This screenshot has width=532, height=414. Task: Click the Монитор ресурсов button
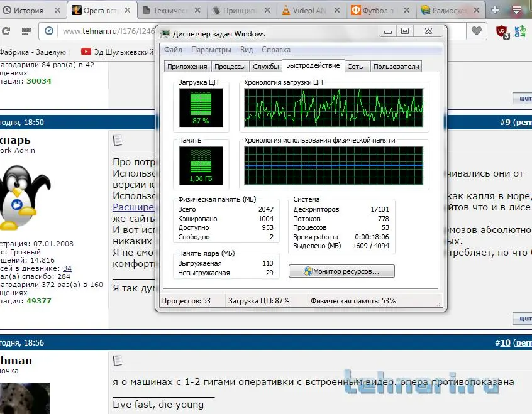click(341, 271)
